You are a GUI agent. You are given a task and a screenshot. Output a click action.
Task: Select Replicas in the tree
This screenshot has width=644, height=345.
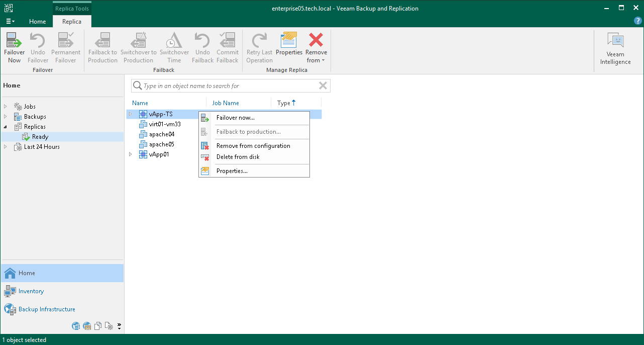tap(35, 127)
